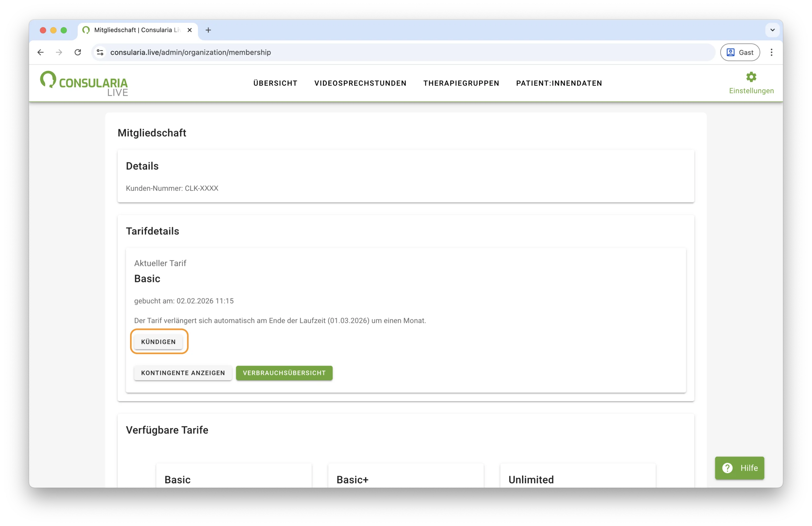Viewport: 812px width, 526px height.
Task: Open Chrome three-dot menu
Action: pos(771,52)
